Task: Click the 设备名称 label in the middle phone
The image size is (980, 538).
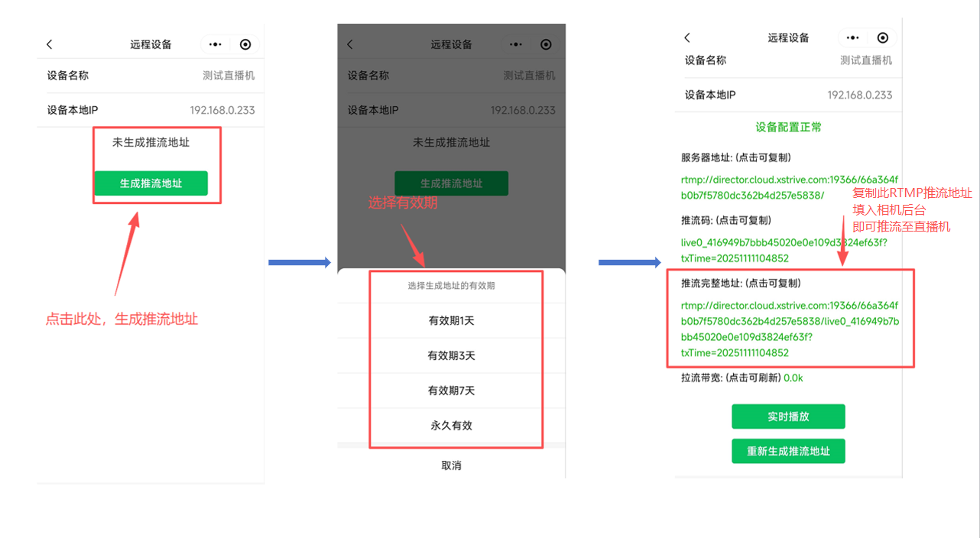Action: [368, 76]
